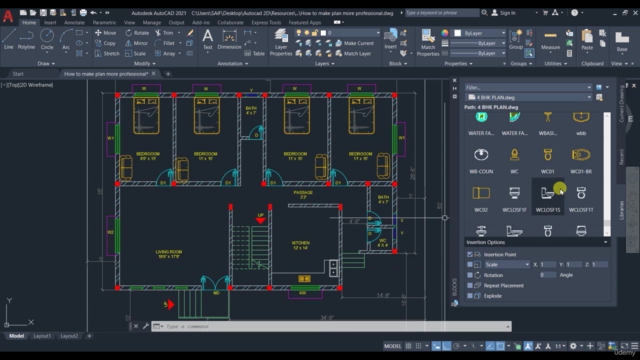The width and height of the screenshot is (640, 360).
Task: Toggle grid display in status bar
Action: 408,346
